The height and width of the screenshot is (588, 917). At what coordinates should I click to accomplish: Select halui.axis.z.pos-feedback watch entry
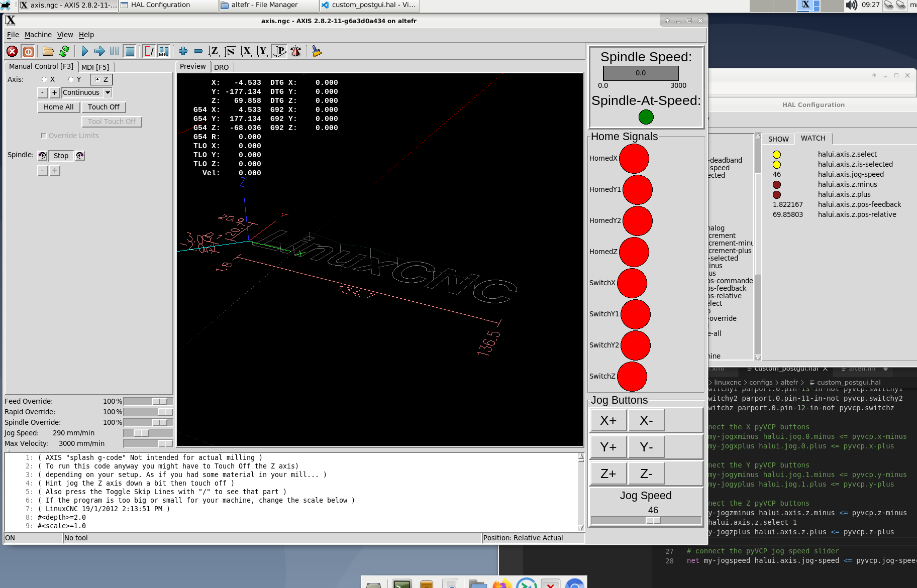[859, 204]
